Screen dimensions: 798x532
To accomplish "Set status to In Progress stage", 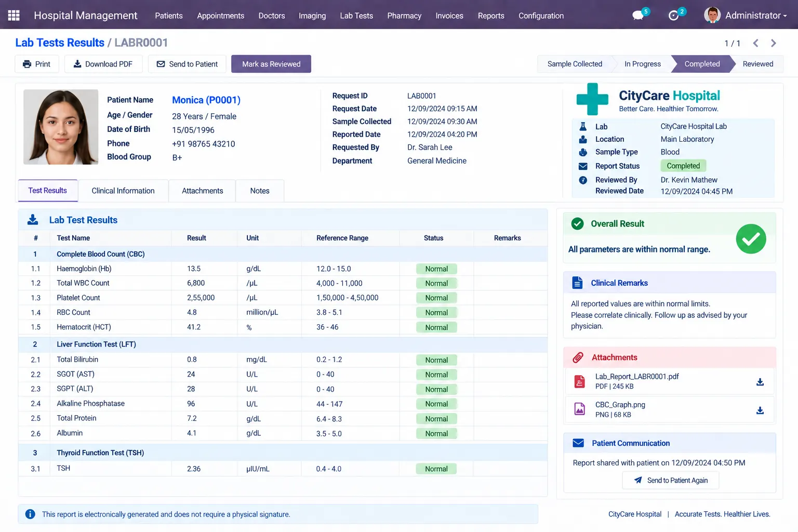I will 643,64.
